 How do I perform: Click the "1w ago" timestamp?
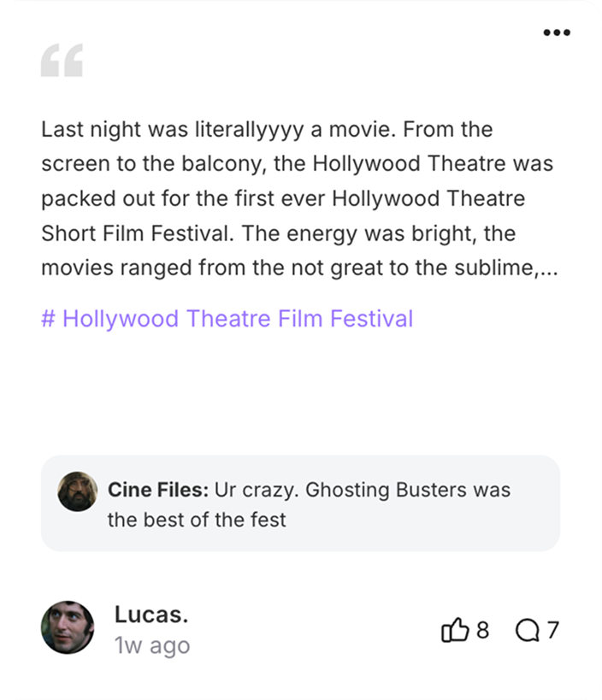(151, 645)
